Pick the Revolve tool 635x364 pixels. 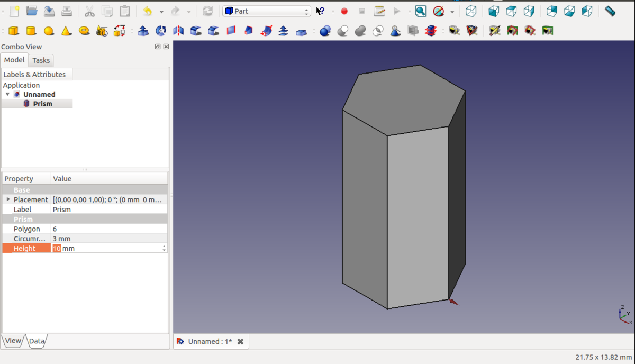point(161,31)
